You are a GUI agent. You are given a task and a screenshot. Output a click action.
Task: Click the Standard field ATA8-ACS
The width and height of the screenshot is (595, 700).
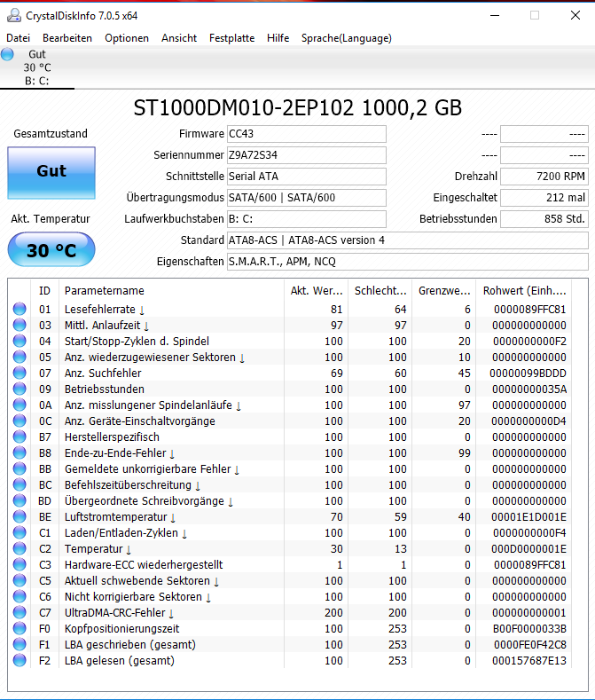408,240
